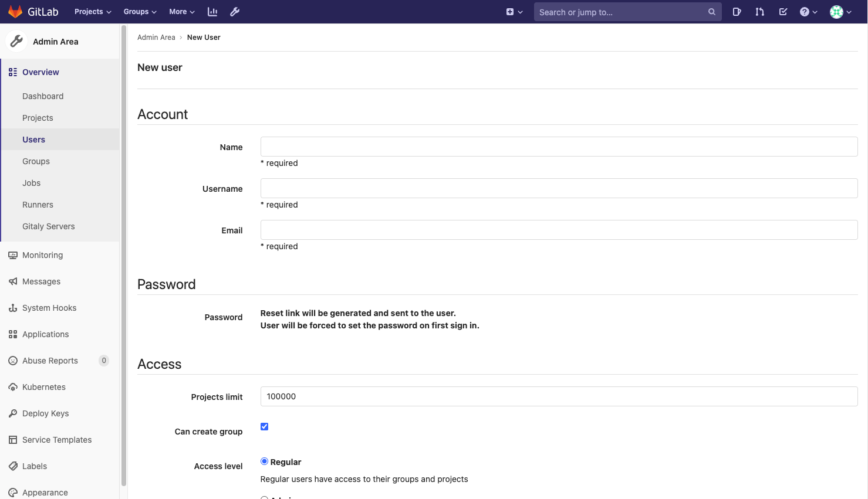Click the Admin Area breadcrumb link
868x499 pixels.
tap(156, 38)
